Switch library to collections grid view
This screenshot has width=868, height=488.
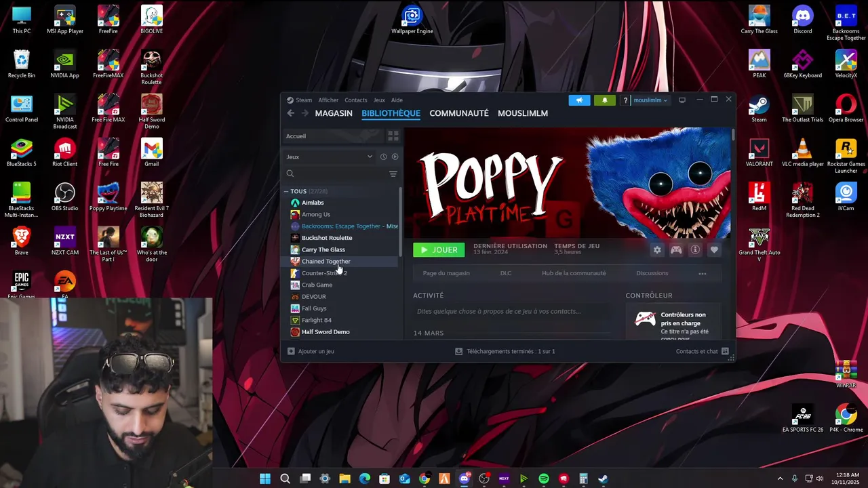point(393,136)
